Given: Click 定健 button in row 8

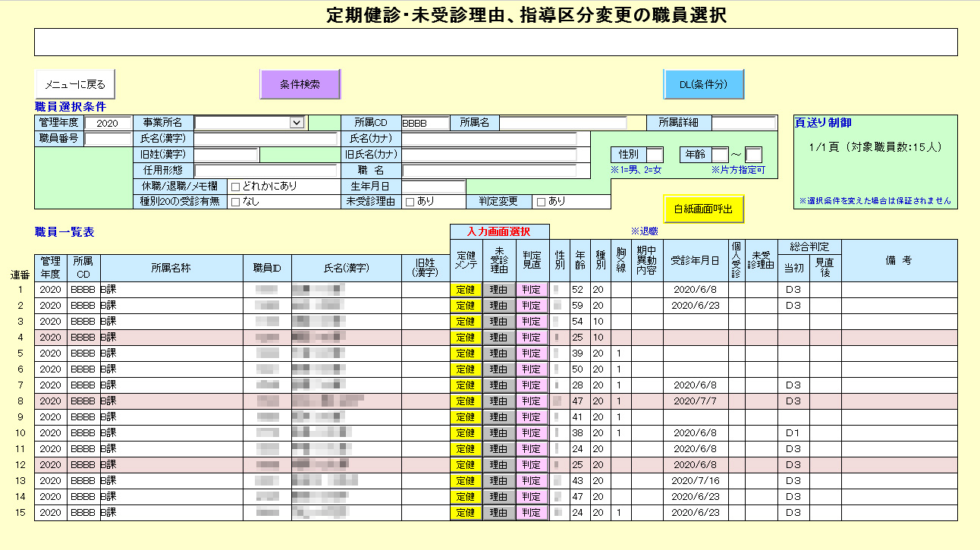Looking at the screenshot, I should (x=466, y=401).
